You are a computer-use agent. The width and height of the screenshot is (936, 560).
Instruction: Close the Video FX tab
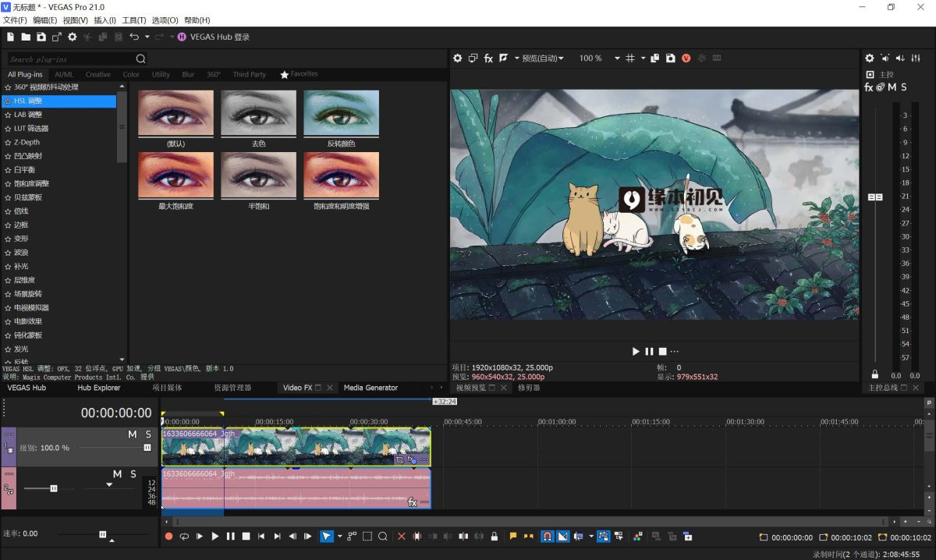pos(330,388)
